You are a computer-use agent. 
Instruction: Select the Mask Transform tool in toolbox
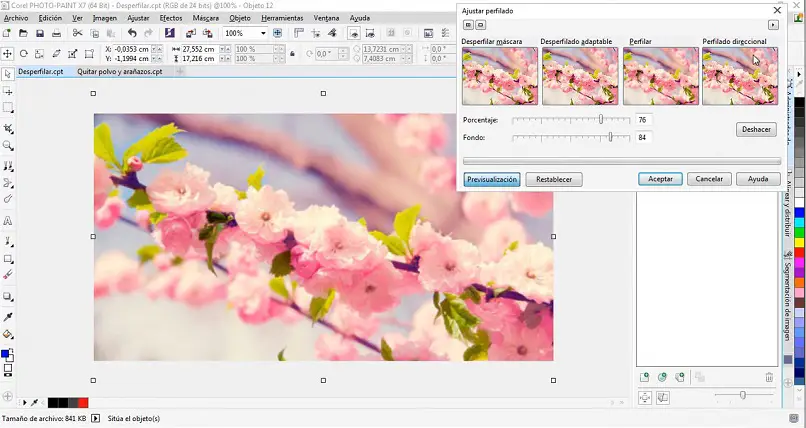[x=8, y=91]
